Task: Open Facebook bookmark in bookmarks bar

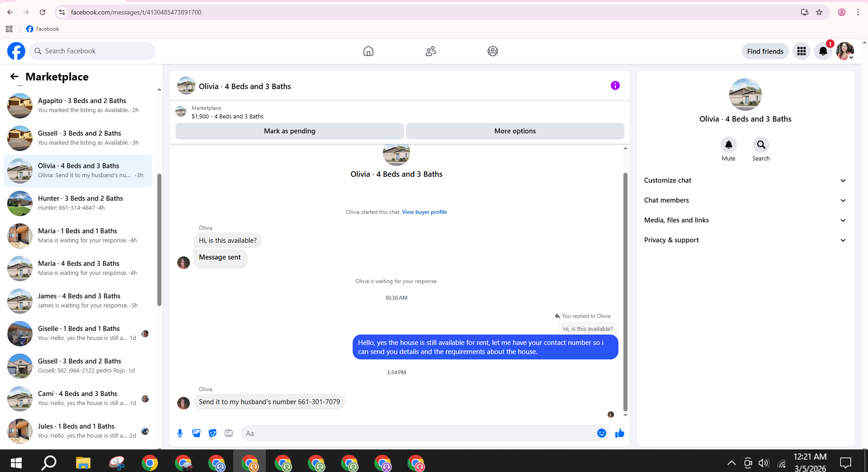Action: pos(42,29)
